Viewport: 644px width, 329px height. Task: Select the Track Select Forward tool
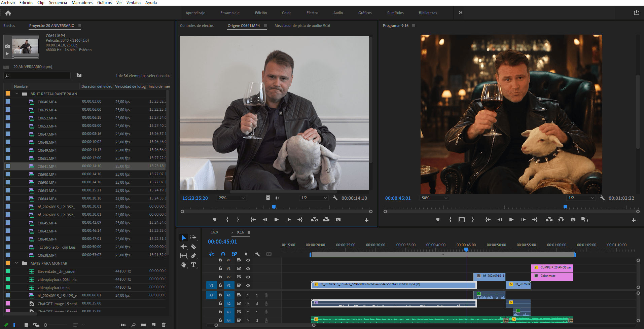[x=193, y=237]
